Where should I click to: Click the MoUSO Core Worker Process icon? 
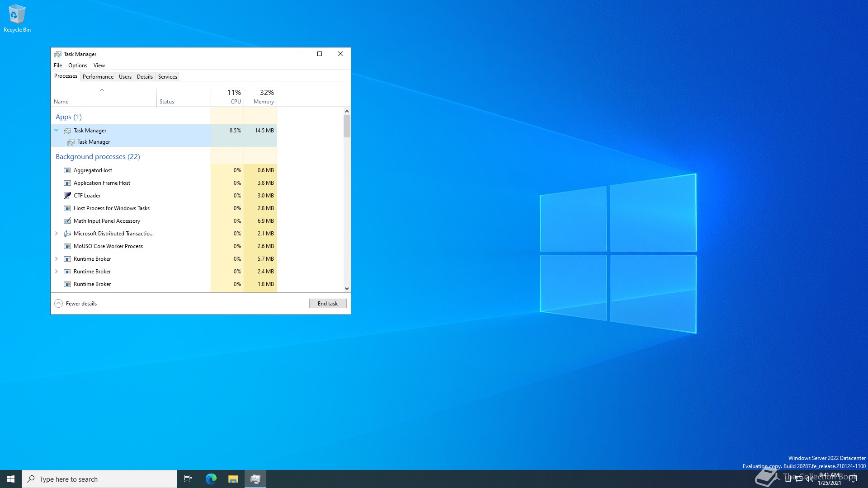coord(67,246)
